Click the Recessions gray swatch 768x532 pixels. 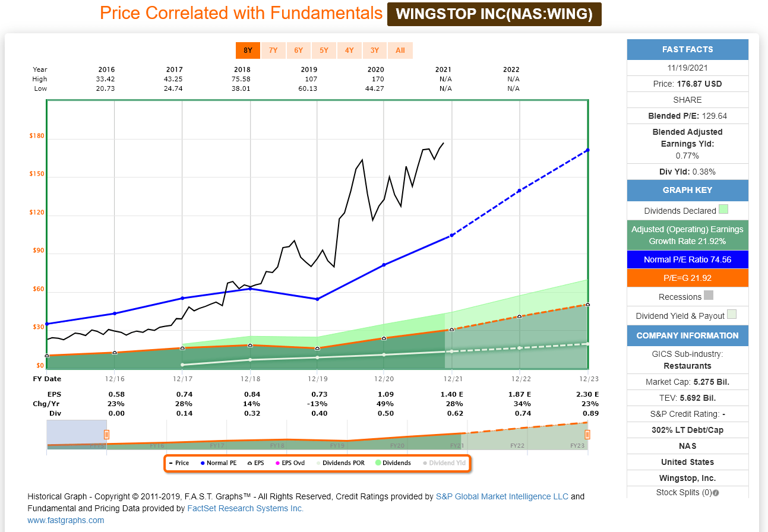coord(709,295)
